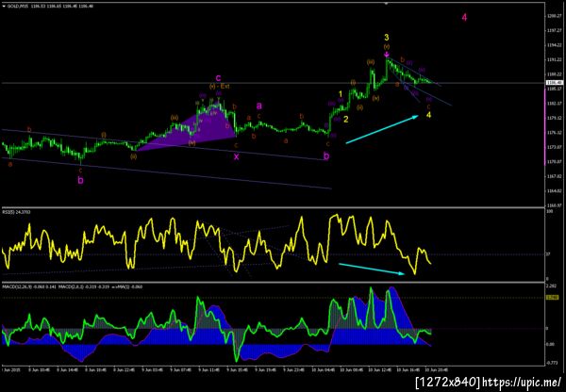Viewport: 566px width, 392px height.
Task: Select the large magenta c label
Action: [219, 78]
